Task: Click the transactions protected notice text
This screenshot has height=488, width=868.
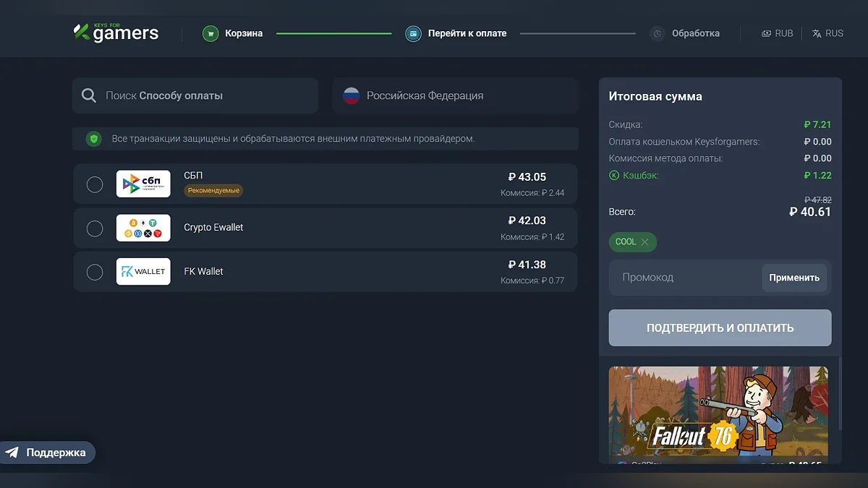Action: [x=293, y=138]
